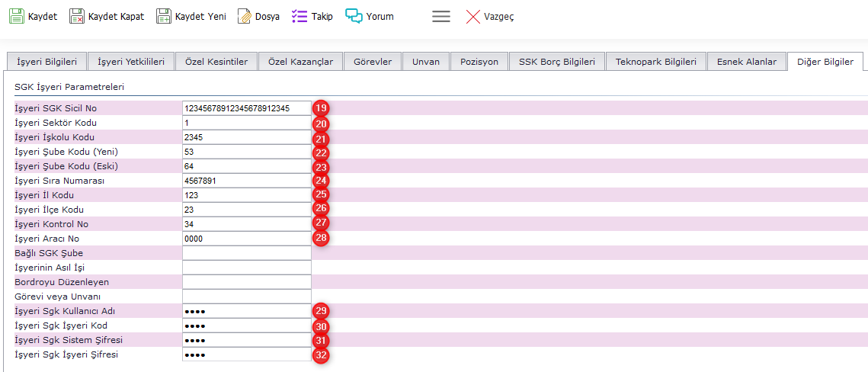Click the empty Bağlı SGK Şube field

pyautogui.click(x=246, y=253)
